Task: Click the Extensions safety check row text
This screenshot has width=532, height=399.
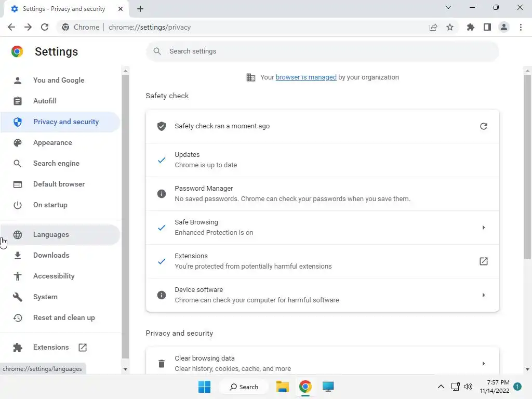Action: click(253, 261)
